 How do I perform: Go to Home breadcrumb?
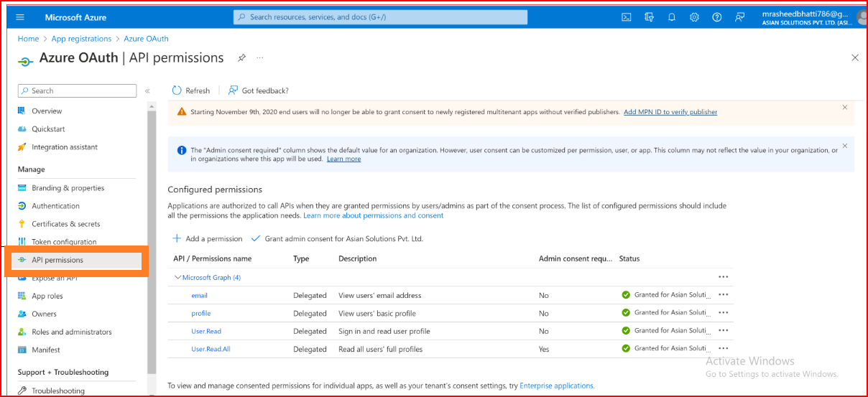(28, 39)
